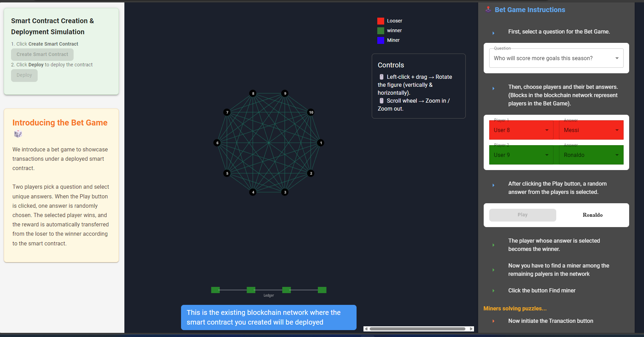Click the Create Smart Contract button
Viewport: 644px width, 337px height.
point(42,54)
